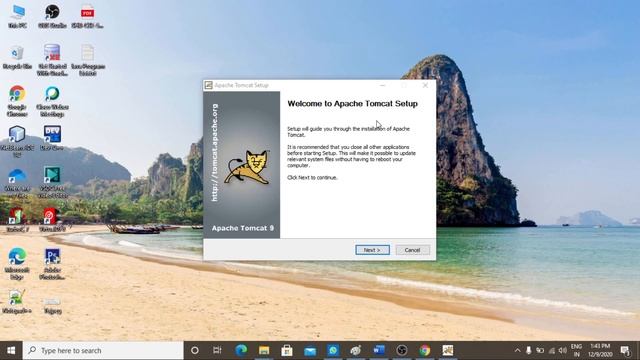Launch Dev-C++ desktop shortcut
The image size is (640, 360).
(x=52, y=138)
